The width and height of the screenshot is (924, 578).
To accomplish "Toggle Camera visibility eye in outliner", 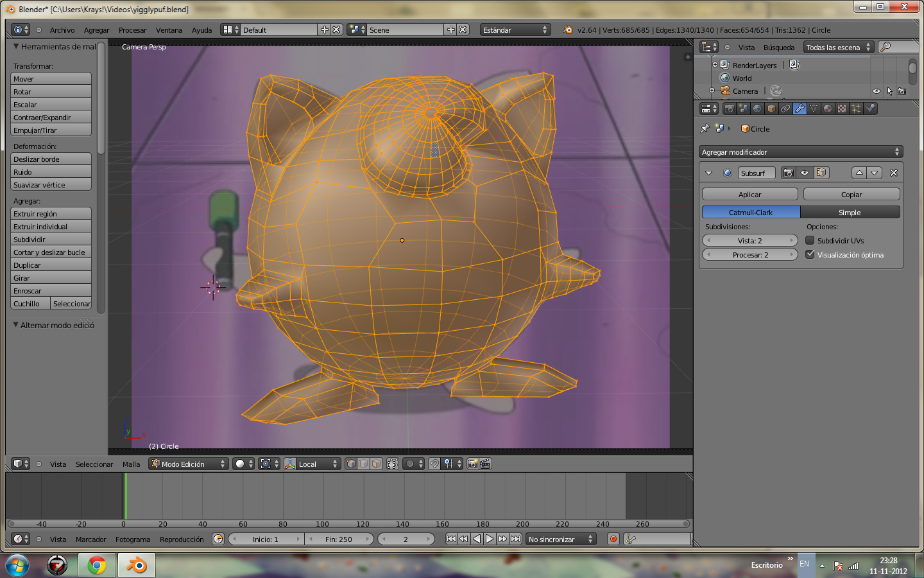I will point(876,91).
